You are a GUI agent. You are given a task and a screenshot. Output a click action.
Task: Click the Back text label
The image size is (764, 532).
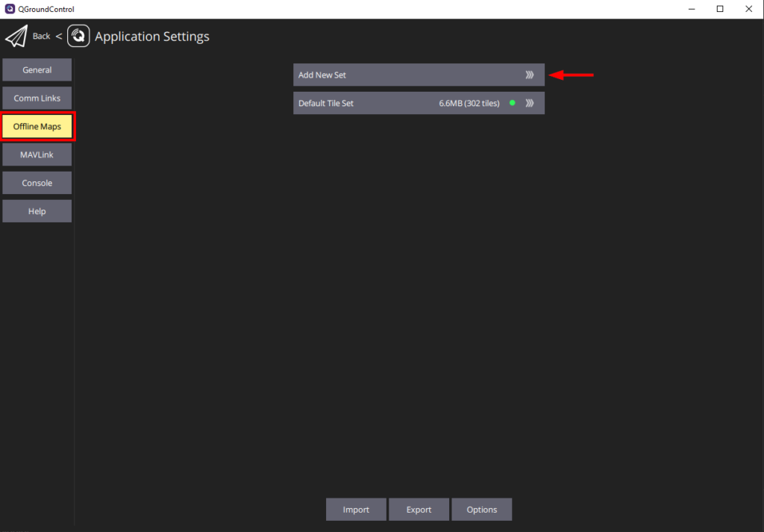(x=41, y=35)
